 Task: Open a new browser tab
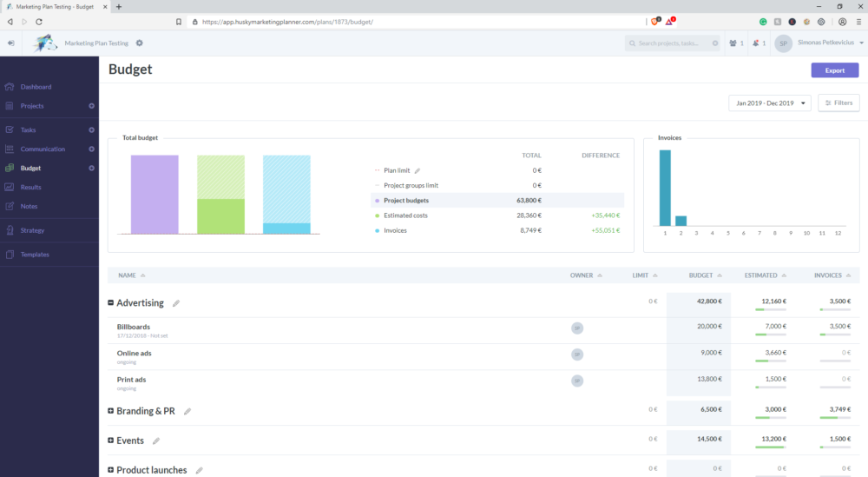(118, 7)
